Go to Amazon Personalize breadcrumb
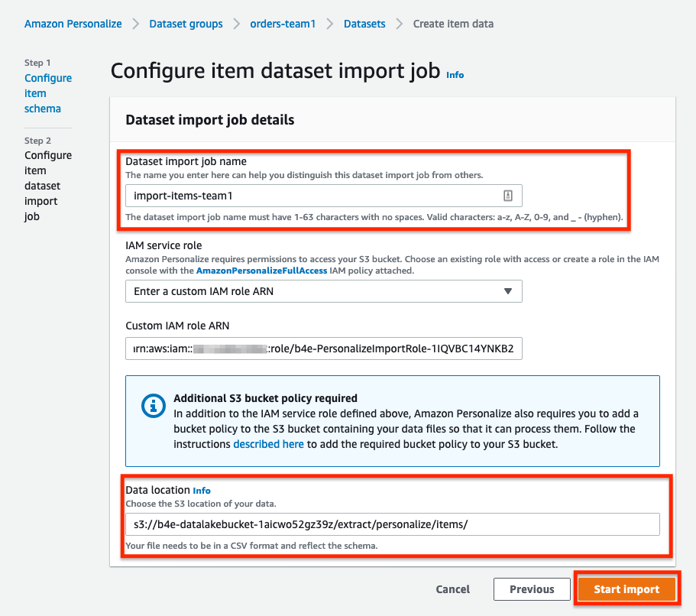The height and width of the screenshot is (616, 696). point(73,24)
